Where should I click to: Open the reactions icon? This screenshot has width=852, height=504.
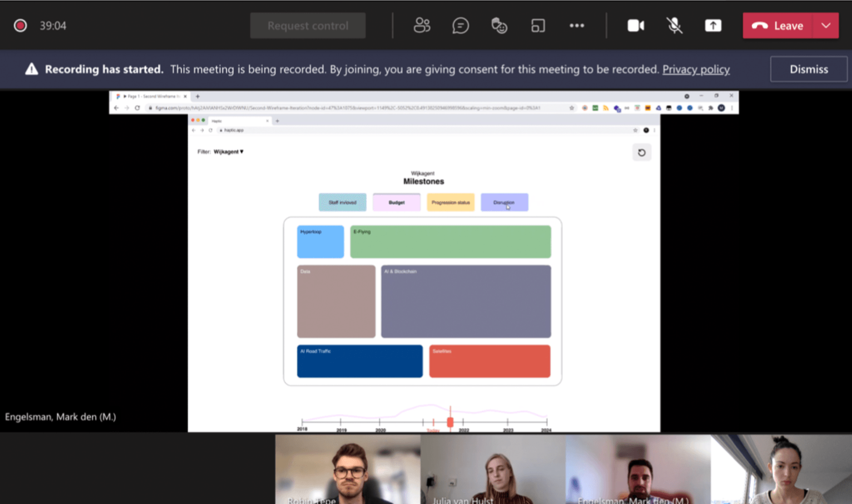point(499,26)
